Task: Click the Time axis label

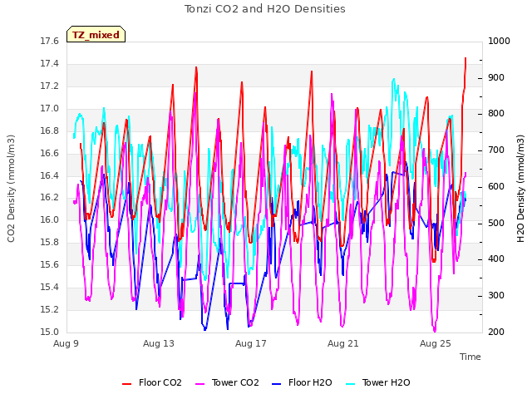Action: 470,357
